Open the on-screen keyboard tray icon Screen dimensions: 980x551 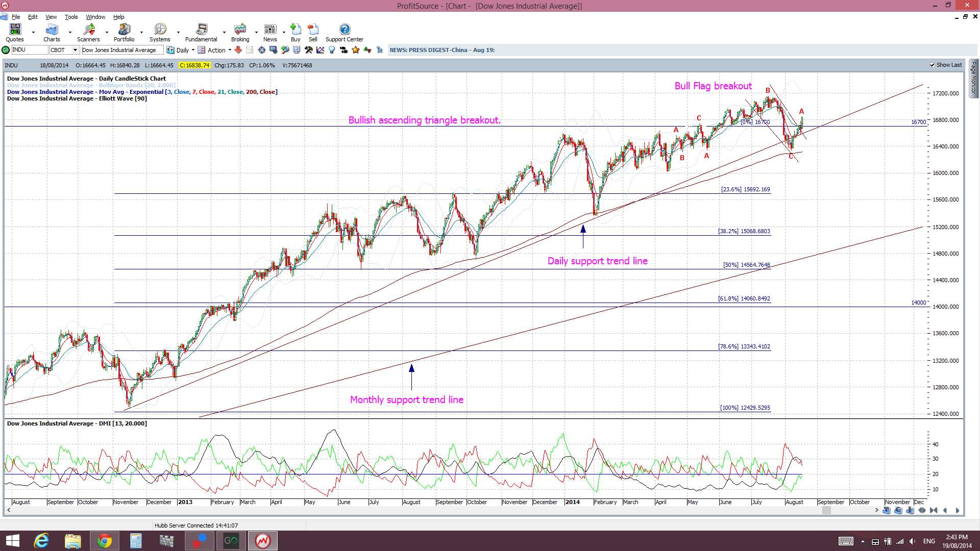[846, 541]
